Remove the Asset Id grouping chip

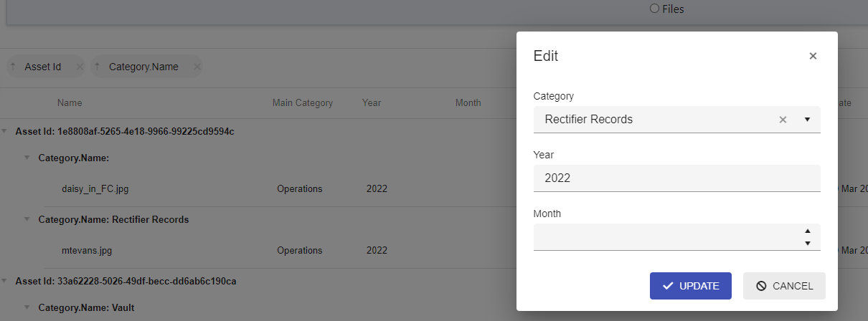(x=80, y=67)
